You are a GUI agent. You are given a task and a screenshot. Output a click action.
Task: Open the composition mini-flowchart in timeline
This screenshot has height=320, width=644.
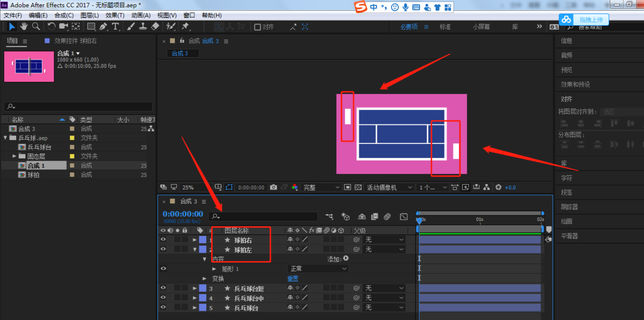(329, 216)
